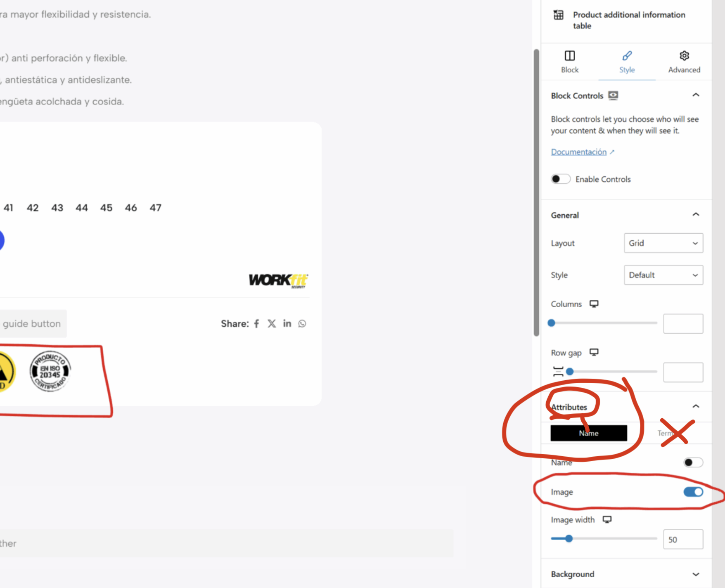This screenshot has height=588, width=725.
Task: Click the Product additional information table block icon
Action: pyautogui.click(x=558, y=15)
